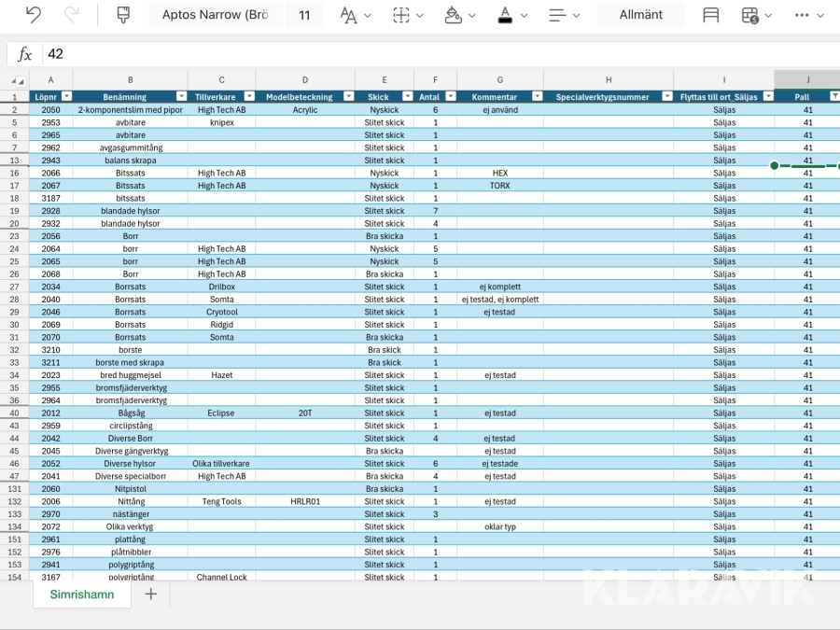840x630 pixels.
Task: Click the fx insert function icon
Action: tap(25, 54)
